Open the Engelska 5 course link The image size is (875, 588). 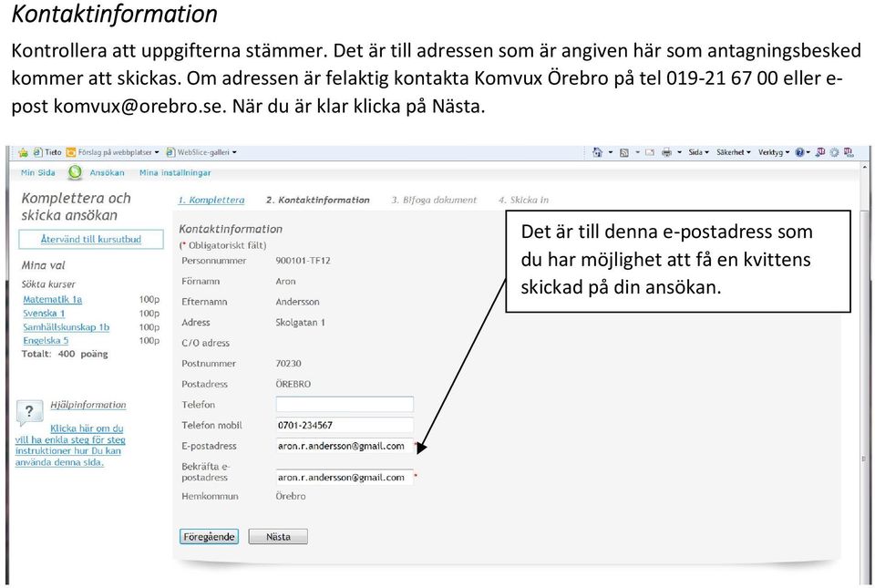click(x=46, y=340)
